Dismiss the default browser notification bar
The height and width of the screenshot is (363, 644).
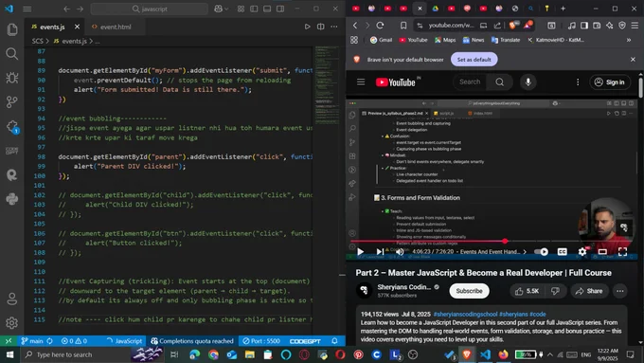tap(633, 60)
